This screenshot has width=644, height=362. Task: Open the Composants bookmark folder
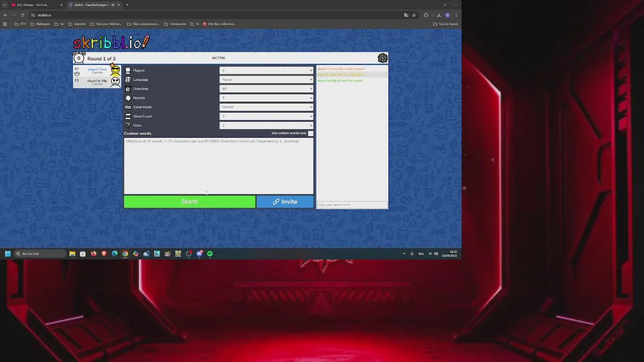(175, 24)
